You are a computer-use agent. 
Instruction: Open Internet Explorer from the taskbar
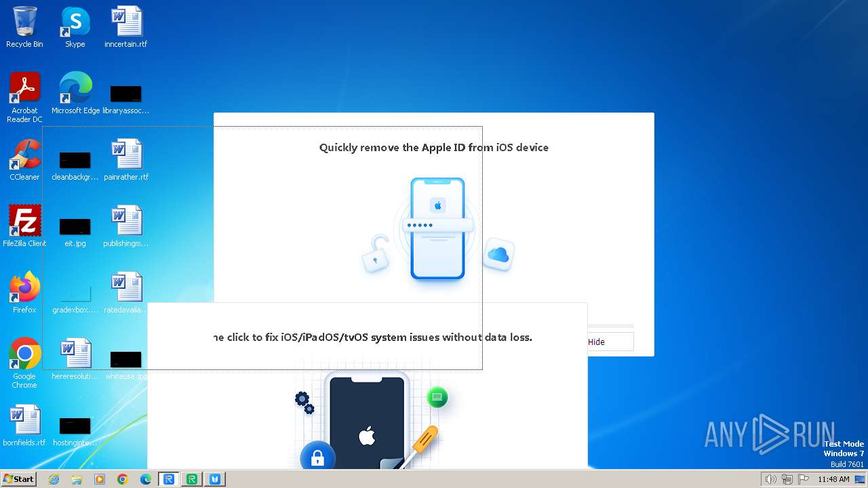click(54, 479)
